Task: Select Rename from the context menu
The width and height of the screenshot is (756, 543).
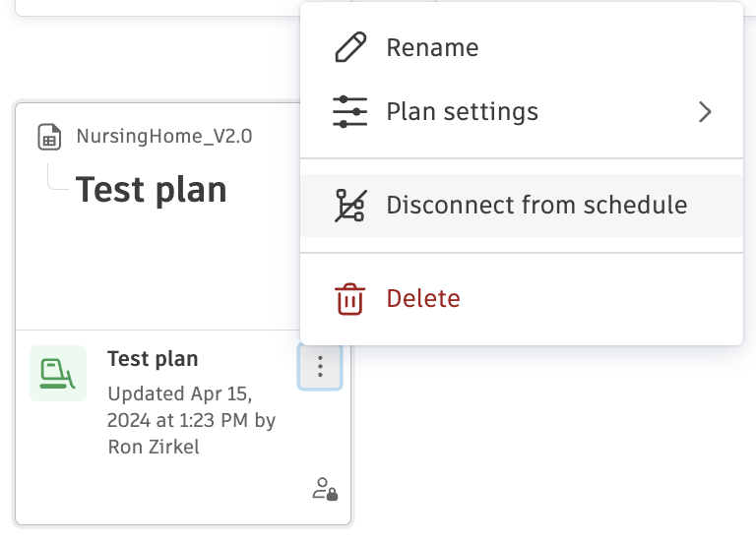Action: pos(432,48)
